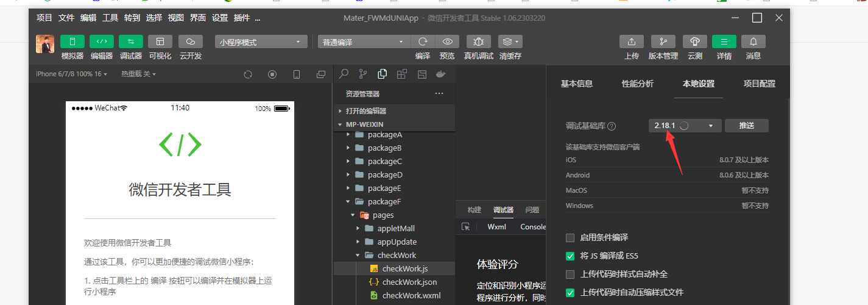
Task: Open the 工具 menu
Action: tap(110, 18)
